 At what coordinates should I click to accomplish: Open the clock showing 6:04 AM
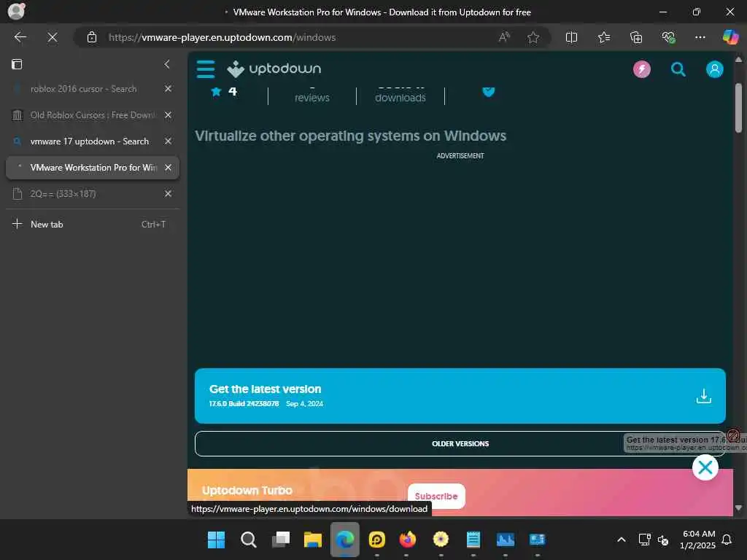pos(698,540)
